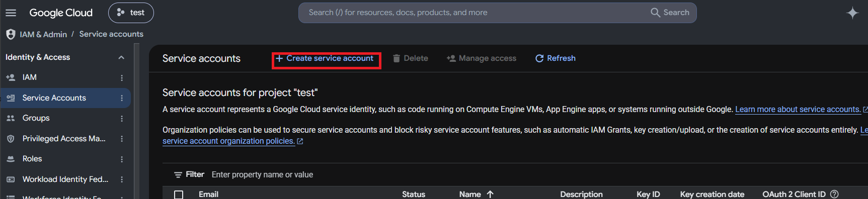Click the Manage access button
Screen dimensions: 868x199
click(482, 58)
